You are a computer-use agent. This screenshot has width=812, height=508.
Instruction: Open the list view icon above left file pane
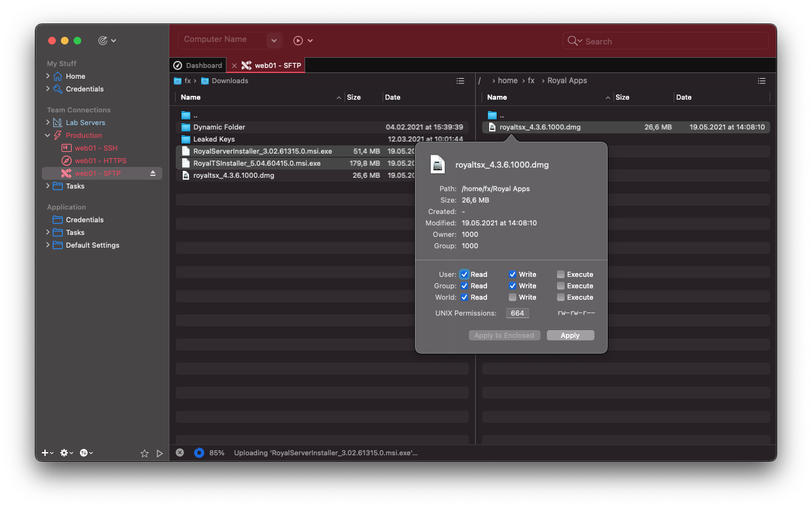click(460, 81)
